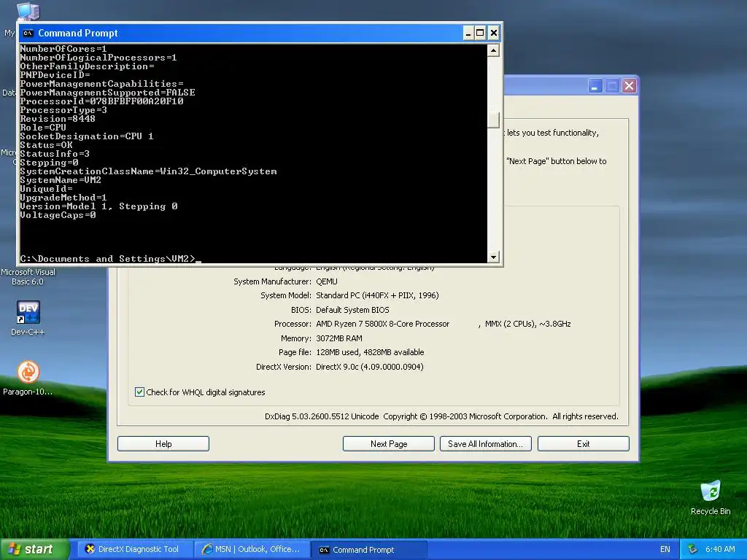Minimize the Command Prompt window
Image resolution: width=747 pixels, height=560 pixels.
468,33
